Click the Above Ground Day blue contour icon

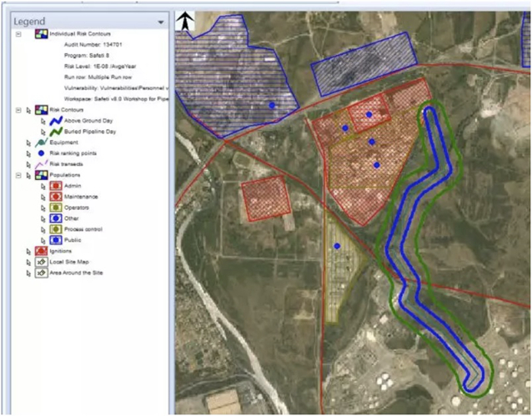[56, 121]
